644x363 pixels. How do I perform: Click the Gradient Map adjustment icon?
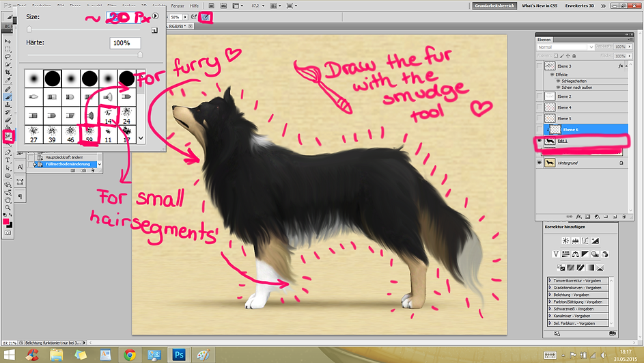[590, 267]
